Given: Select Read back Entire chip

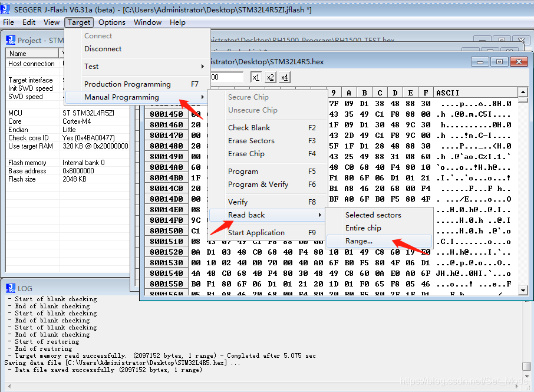Looking at the screenshot, I should [379, 228].
